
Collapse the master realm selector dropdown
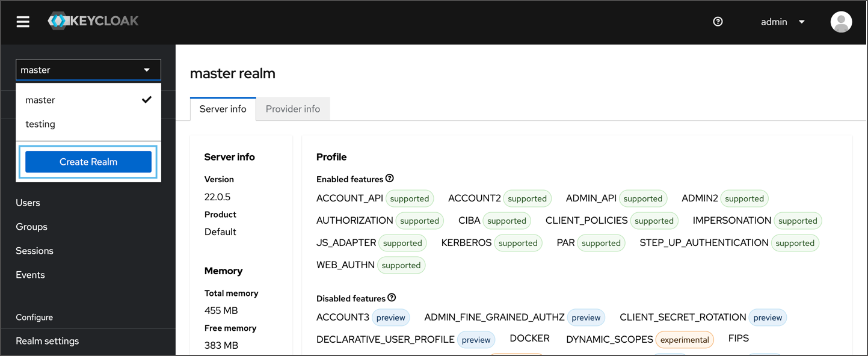pyautogui.click(x=88, y=70)
